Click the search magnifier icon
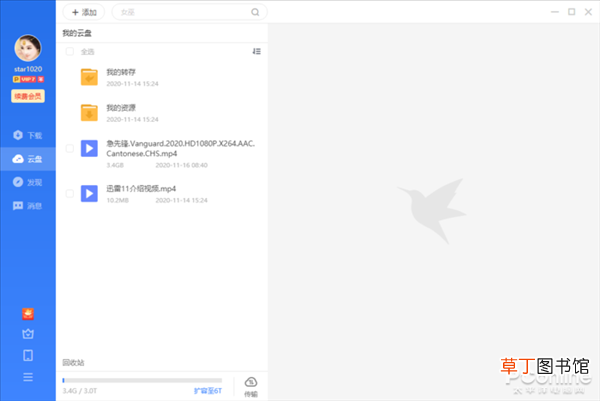This screenshot has height=401, width=600. click(x=255, y=12)
